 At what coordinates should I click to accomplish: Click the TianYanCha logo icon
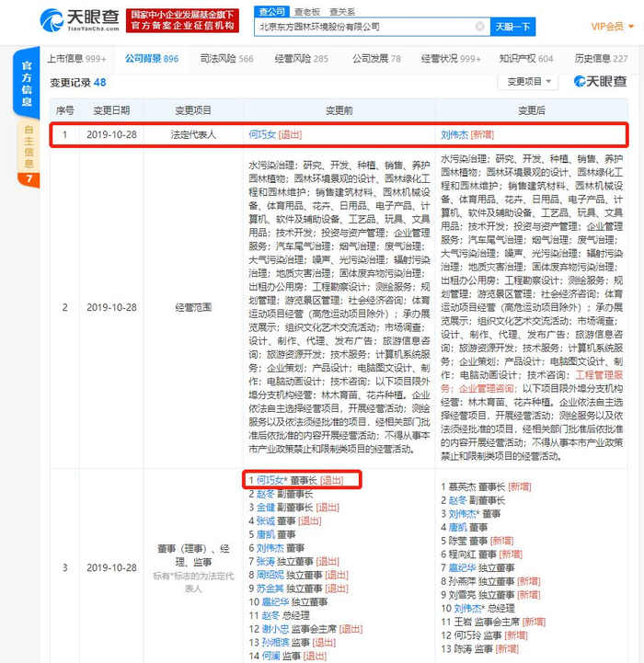point(52,20)
